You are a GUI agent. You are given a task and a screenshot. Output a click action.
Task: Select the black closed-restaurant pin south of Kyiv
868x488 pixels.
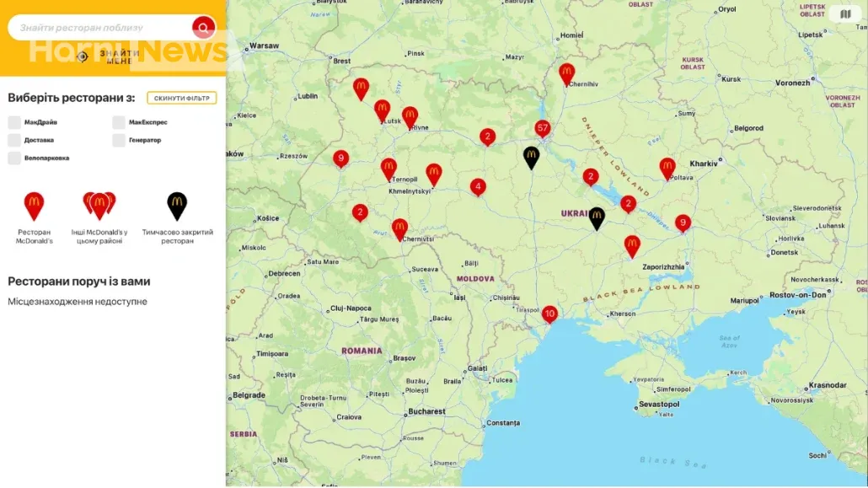[x=531, y=157]
